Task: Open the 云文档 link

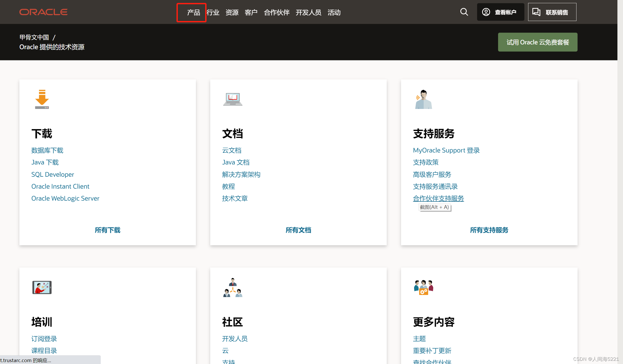Action: (232, 150)
